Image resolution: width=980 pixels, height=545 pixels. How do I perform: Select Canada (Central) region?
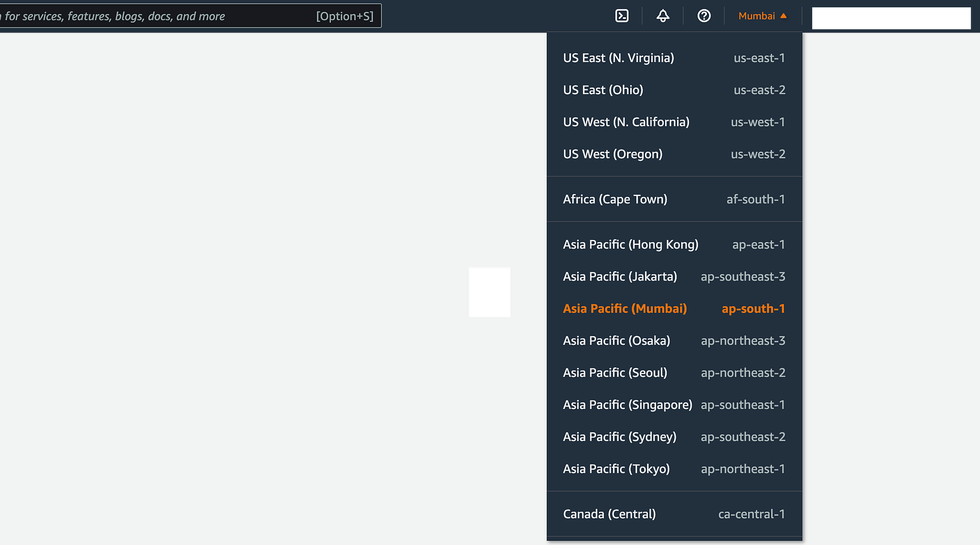[x=674, y=514]
